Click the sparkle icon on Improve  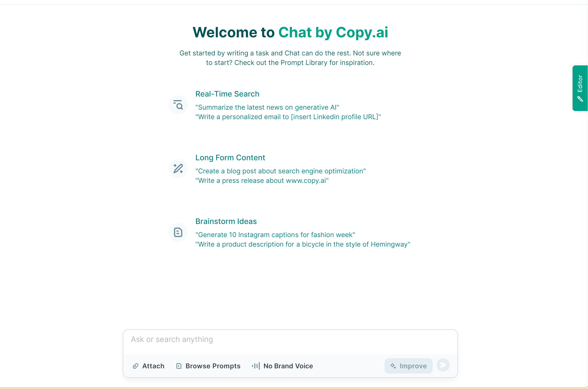click(x=393, y=366)
